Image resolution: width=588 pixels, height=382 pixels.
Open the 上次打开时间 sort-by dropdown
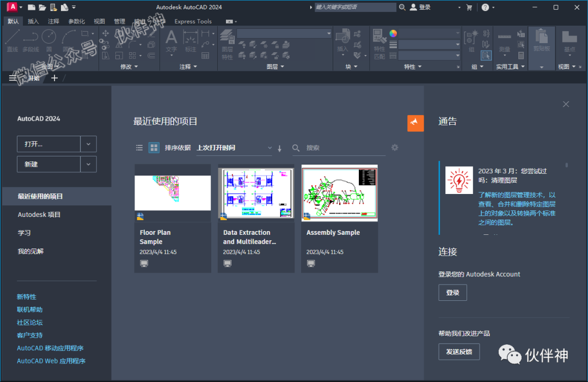point(234,148)
